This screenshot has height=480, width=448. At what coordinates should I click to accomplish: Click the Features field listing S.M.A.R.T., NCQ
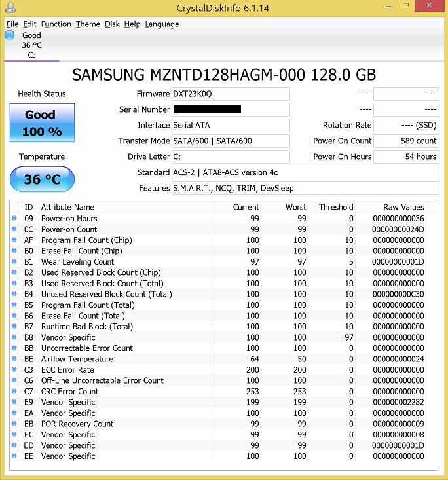(305, 188)
